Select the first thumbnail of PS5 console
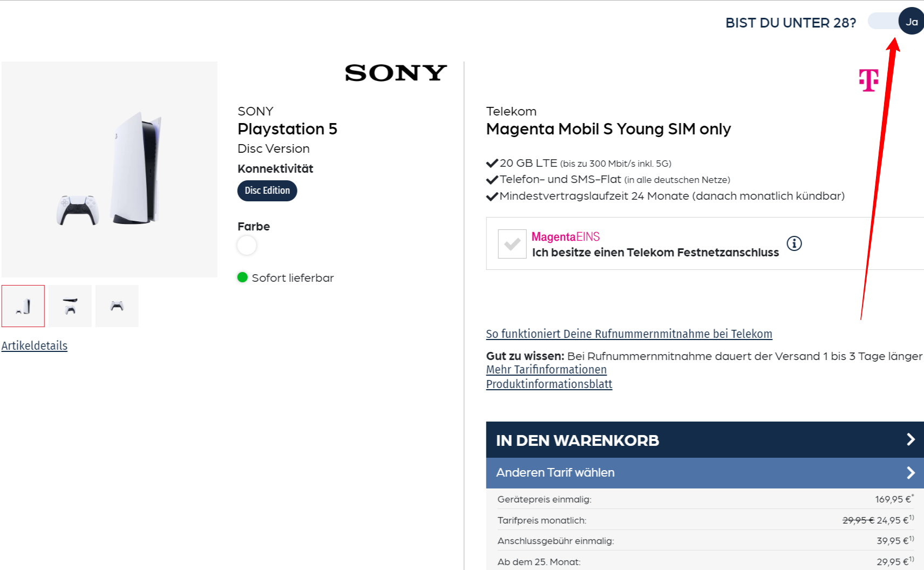The width and height of the screenshot is (924, 570). (x=23, y=306)
